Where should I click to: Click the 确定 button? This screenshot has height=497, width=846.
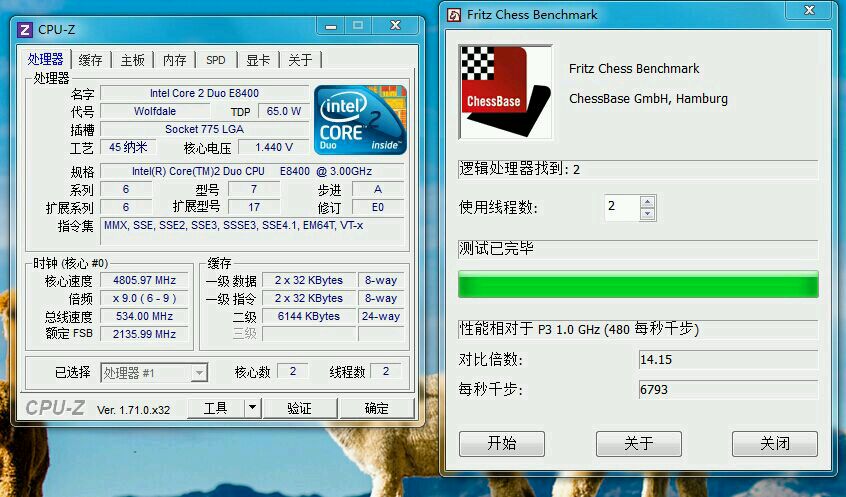(x=377, y=408)
